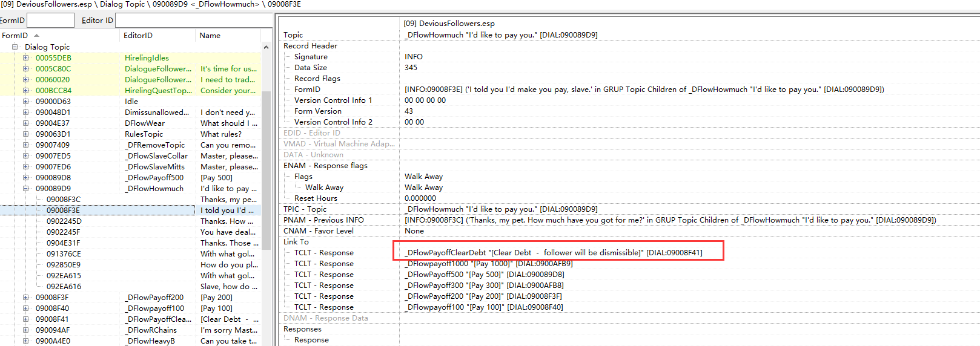Click the Data Size value 345

click(411, 67)
